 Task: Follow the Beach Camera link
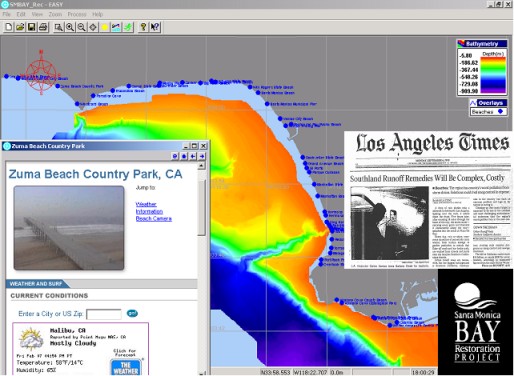pyautogui.click(x=154, y=219)
